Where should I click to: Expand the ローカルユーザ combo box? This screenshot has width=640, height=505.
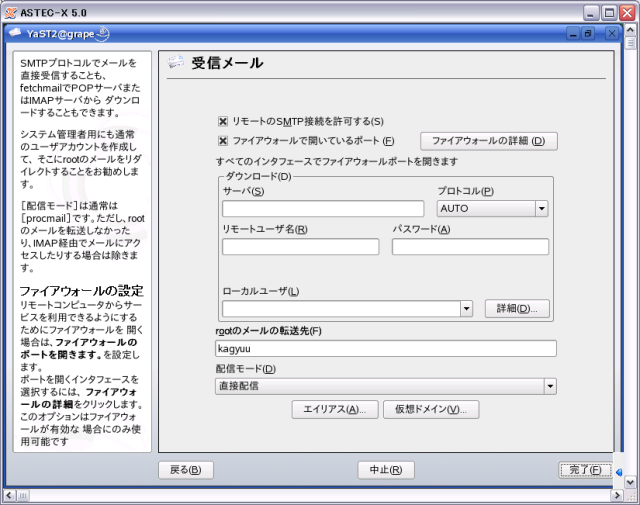[x=466, y=309]
